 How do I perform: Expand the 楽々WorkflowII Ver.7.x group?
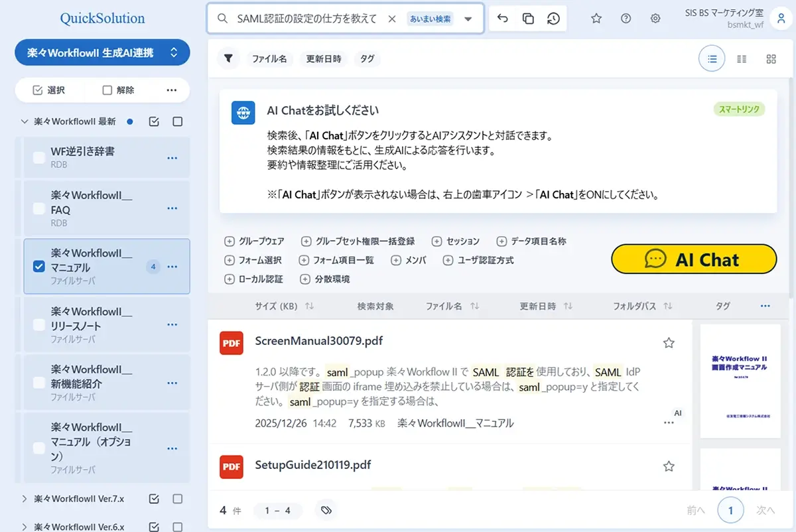(25, 499)
